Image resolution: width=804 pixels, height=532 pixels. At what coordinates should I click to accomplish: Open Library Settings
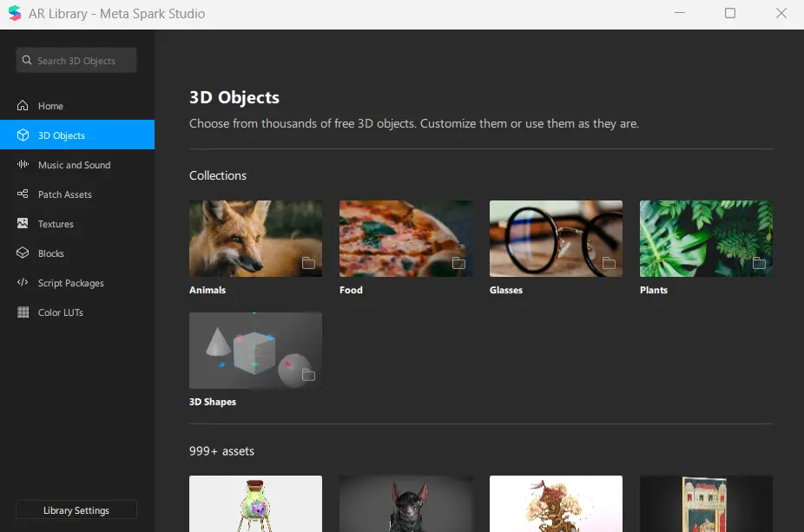click(x=76, y=509)
